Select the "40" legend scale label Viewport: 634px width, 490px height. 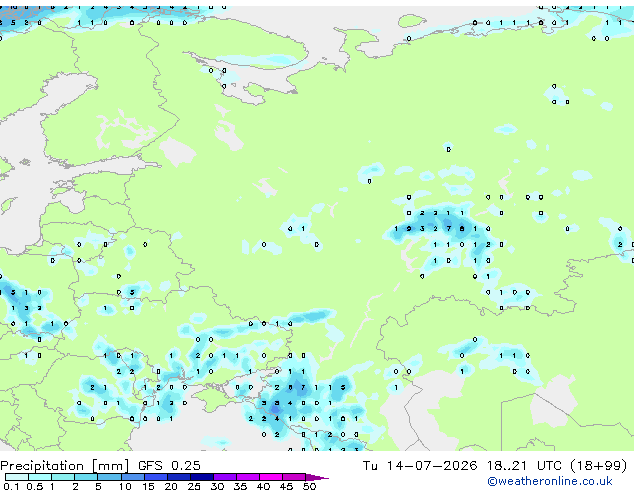tap(263, 486)
